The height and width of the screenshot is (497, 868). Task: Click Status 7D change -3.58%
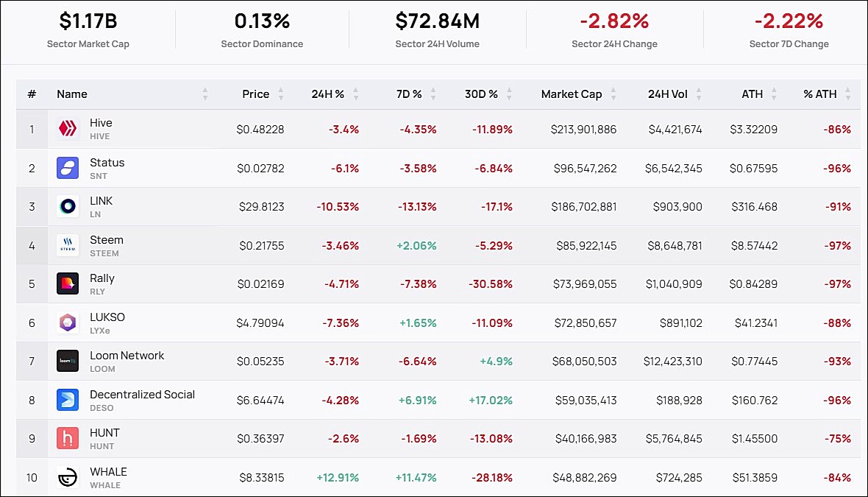point(418,168)
